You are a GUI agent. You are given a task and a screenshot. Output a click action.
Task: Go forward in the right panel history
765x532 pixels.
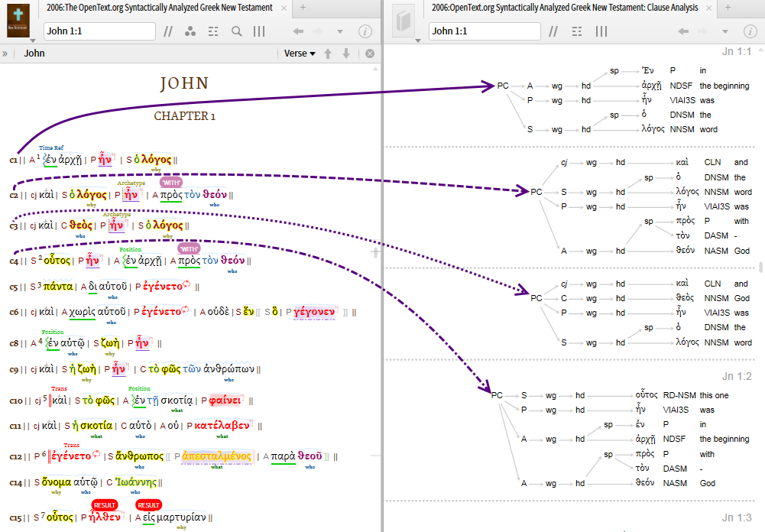coord(702,31)
